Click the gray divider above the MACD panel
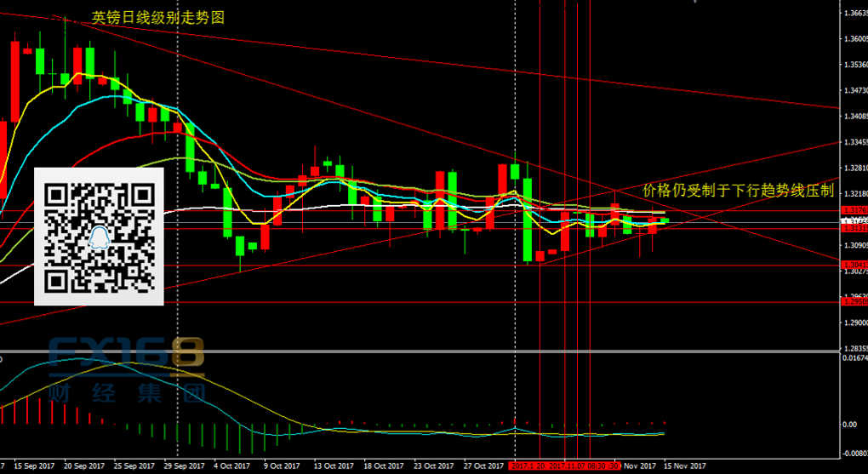868x474 pixels. point(425,351)
